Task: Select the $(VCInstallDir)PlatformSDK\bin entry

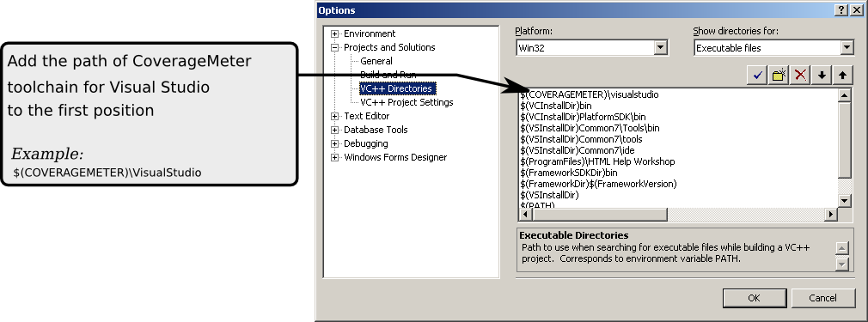Action: pyautogui.click(x=583, y=117)
